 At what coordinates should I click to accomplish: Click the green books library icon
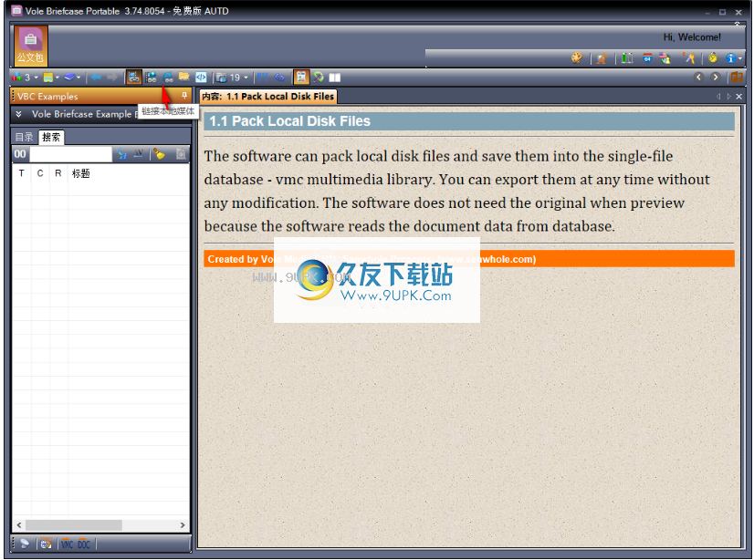point(626,58)
